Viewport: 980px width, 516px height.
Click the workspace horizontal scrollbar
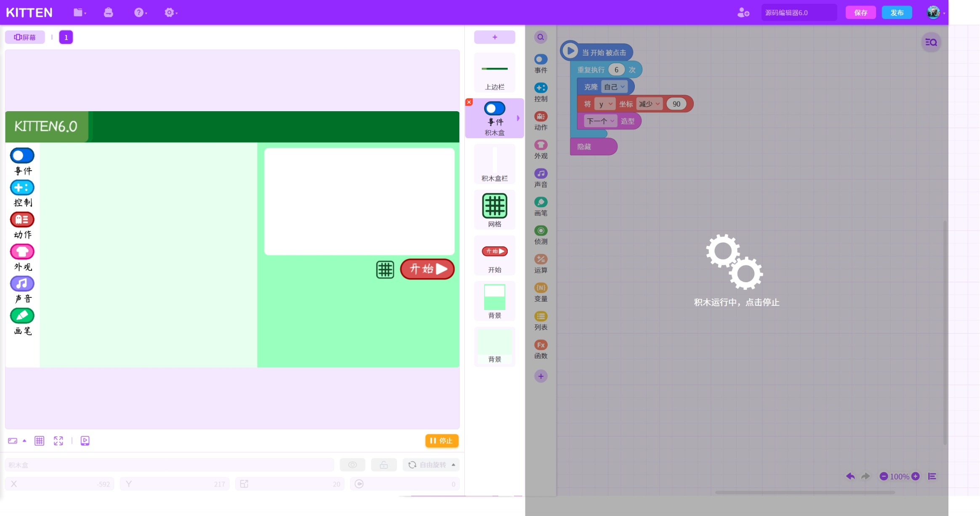click(805, 492)
